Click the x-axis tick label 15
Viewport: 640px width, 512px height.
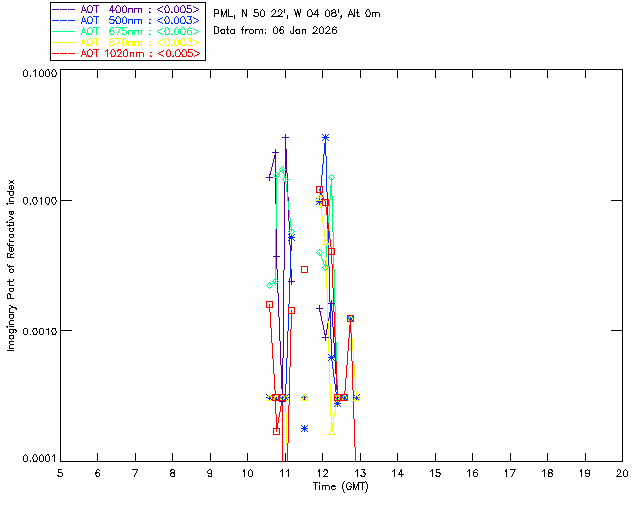(435, 473)
